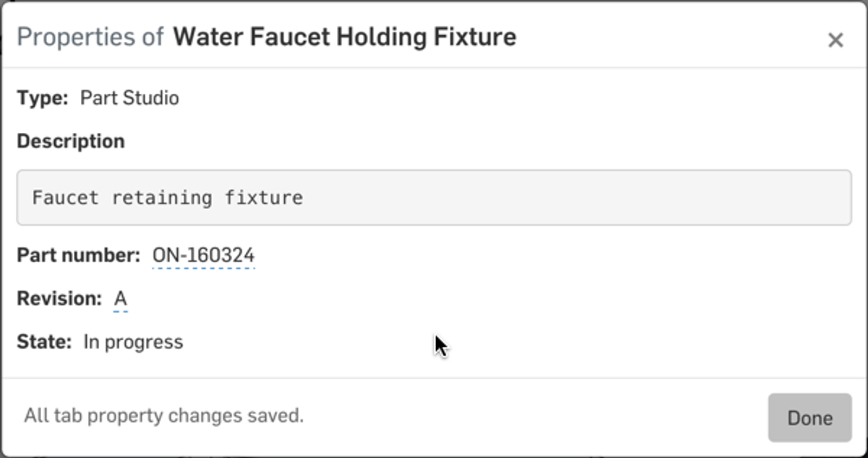Click the revision A link

(x=120, y=299)
